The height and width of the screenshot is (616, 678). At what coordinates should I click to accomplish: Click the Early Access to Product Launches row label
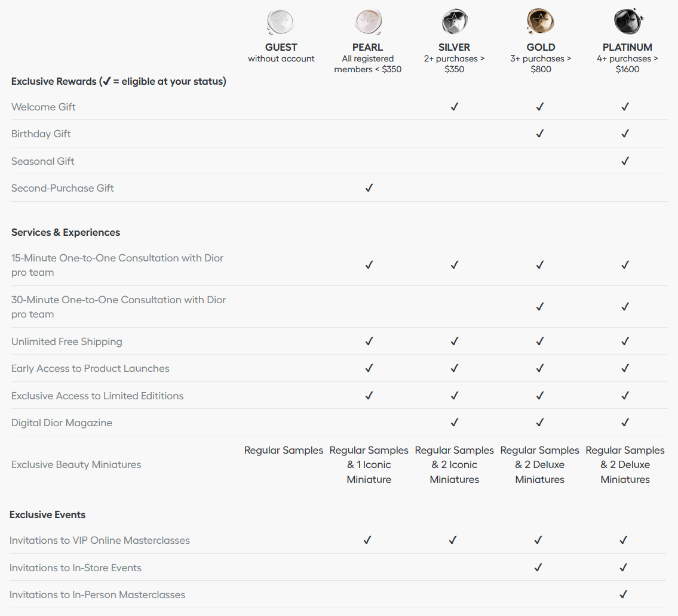(x=90, y=368)
